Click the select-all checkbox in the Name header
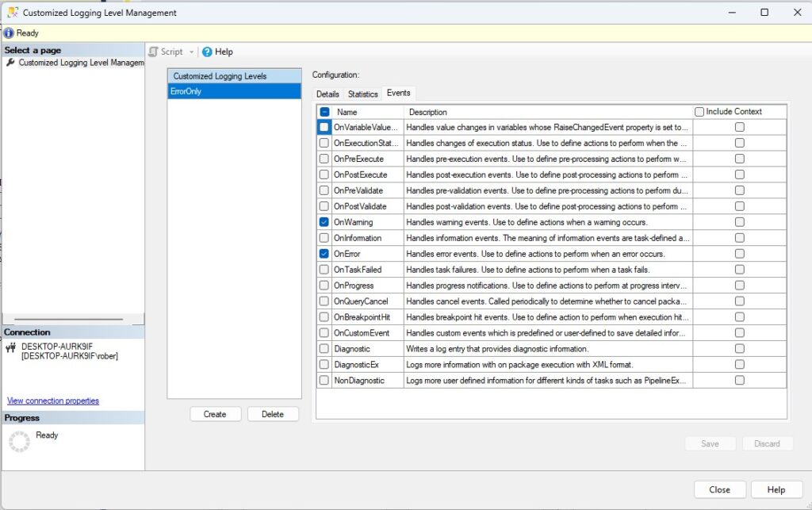Screen dimensions: 812x510 pos(324,112)
